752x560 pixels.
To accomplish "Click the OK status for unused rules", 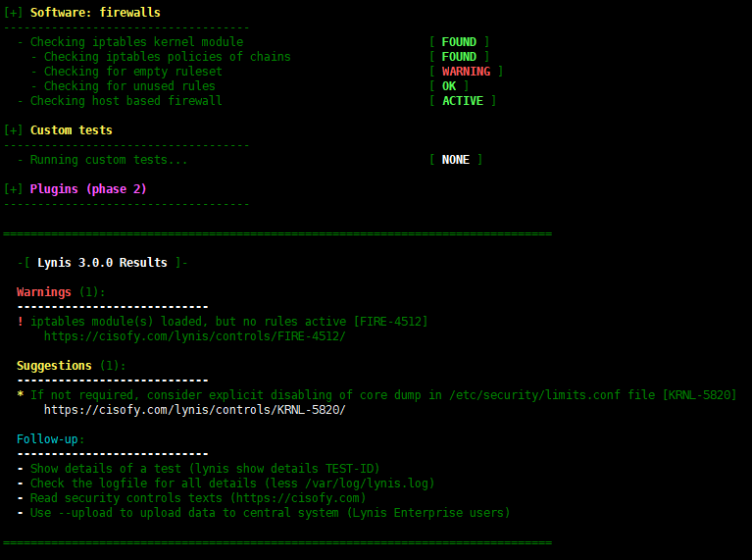I will coord(449,86).
